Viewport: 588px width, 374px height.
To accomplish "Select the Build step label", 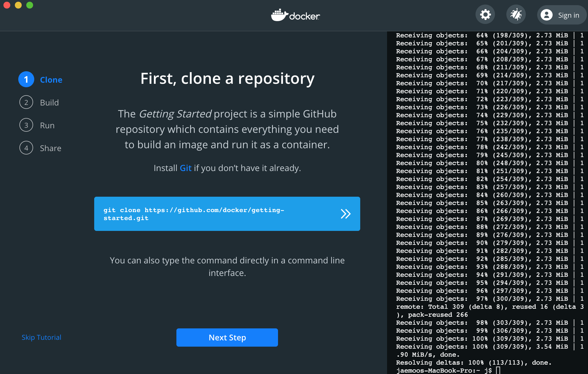I will (x=49, y=103).
